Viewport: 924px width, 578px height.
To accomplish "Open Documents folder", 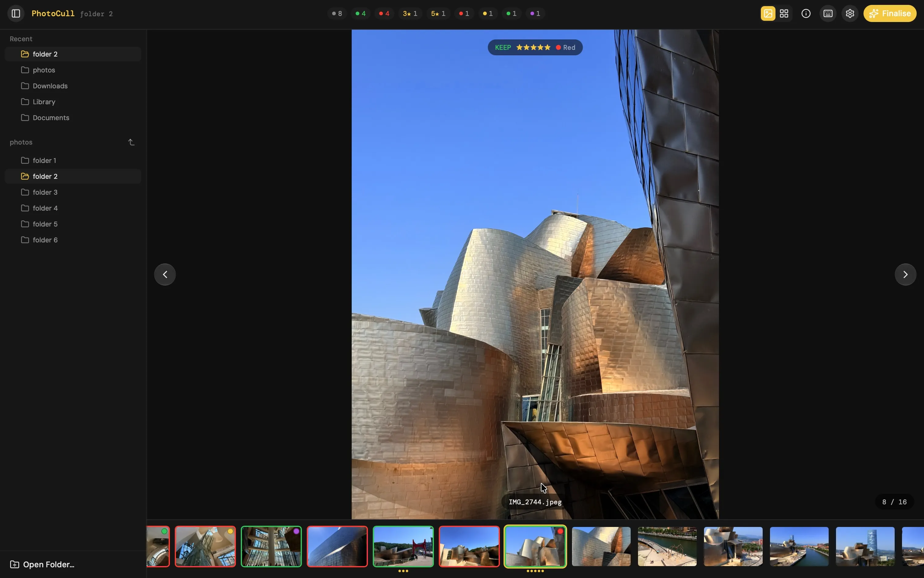I will 73,117.
